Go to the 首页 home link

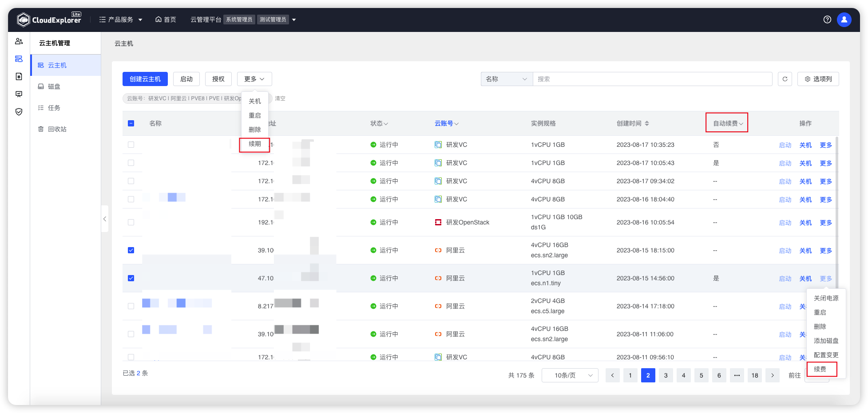166,20
